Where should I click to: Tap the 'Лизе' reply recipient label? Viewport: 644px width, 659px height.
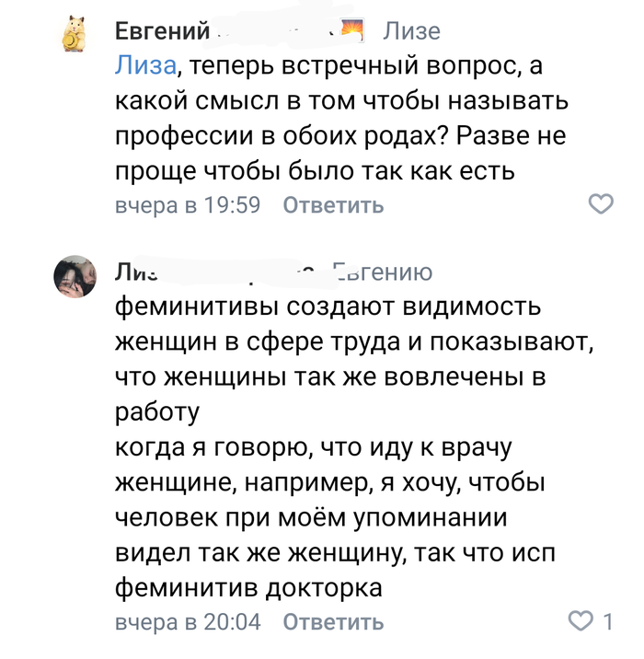click(411, 32)
